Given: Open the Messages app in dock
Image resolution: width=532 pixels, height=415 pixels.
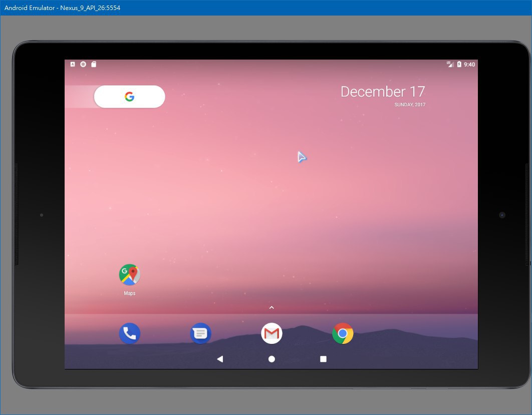Looking at the screenshot, I should click(200, 333).
